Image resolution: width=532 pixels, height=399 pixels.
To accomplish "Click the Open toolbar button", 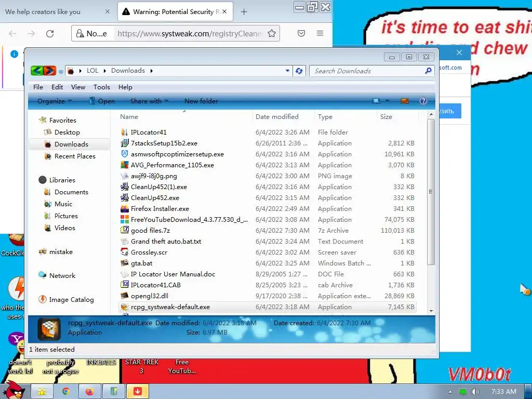I will [102, 101].
